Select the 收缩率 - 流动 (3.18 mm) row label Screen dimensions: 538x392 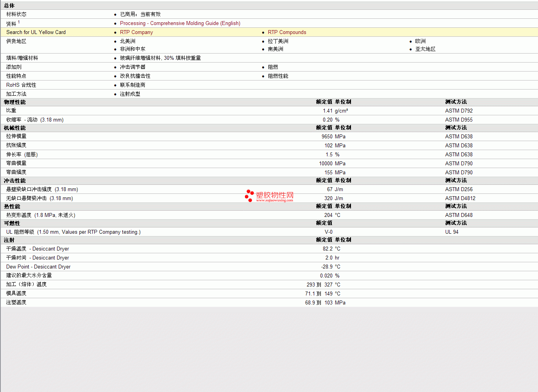point(35,120)
